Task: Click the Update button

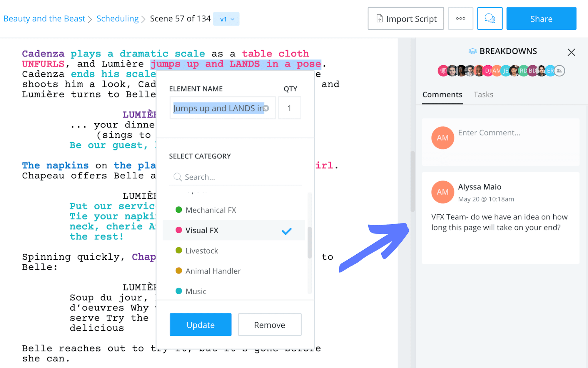Action: pyautogui.click(x=201, y=324)
